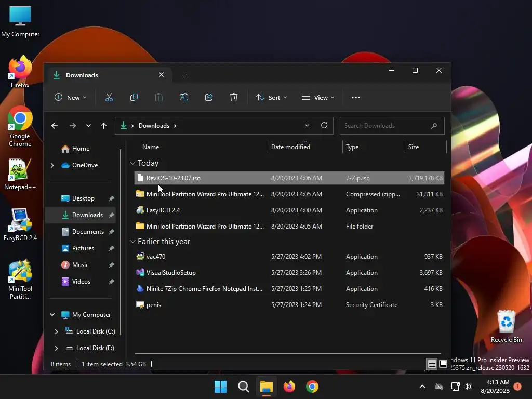Select the ReviOS-10-23.07.iso file

(289, 178)
